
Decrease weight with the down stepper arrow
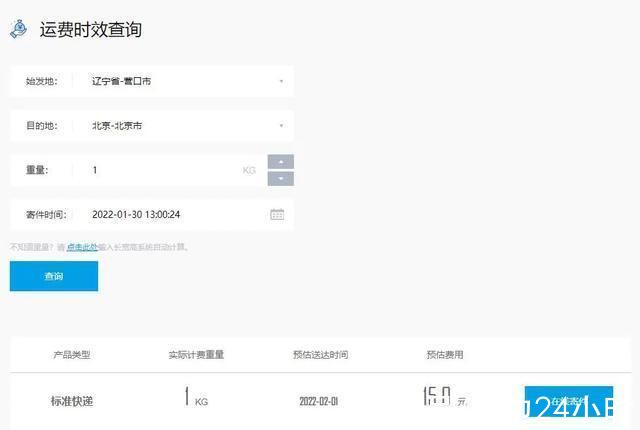[281, 179]
